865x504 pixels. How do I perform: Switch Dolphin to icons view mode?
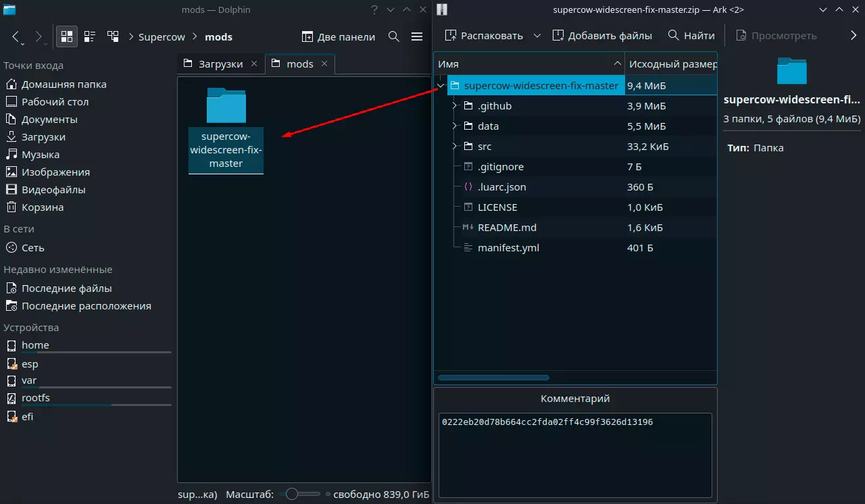point(67,36)
